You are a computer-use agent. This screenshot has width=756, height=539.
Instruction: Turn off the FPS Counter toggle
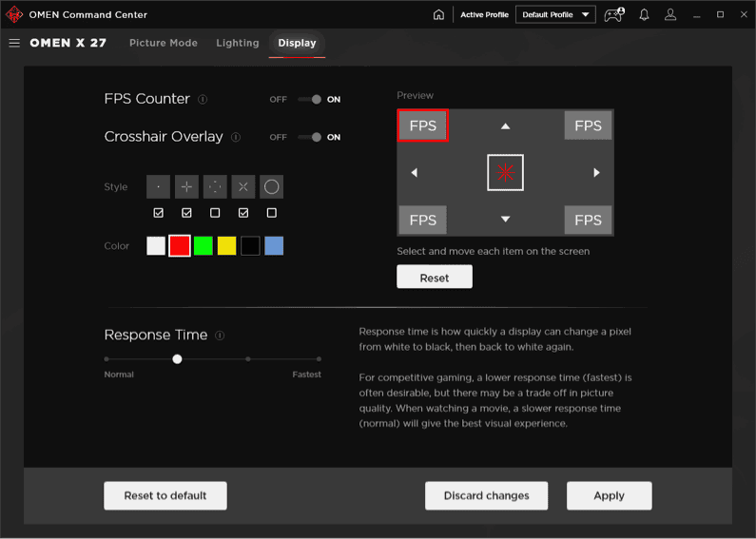pos(309,99)
